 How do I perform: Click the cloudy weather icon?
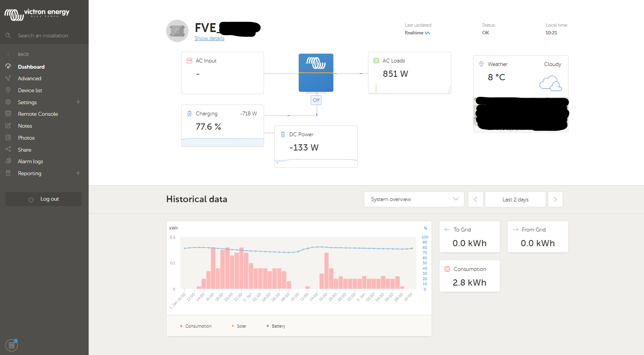tap(550, 83)
